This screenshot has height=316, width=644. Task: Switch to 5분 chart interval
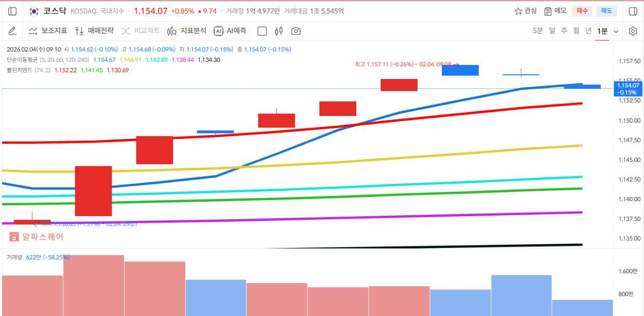click(538, 31)
